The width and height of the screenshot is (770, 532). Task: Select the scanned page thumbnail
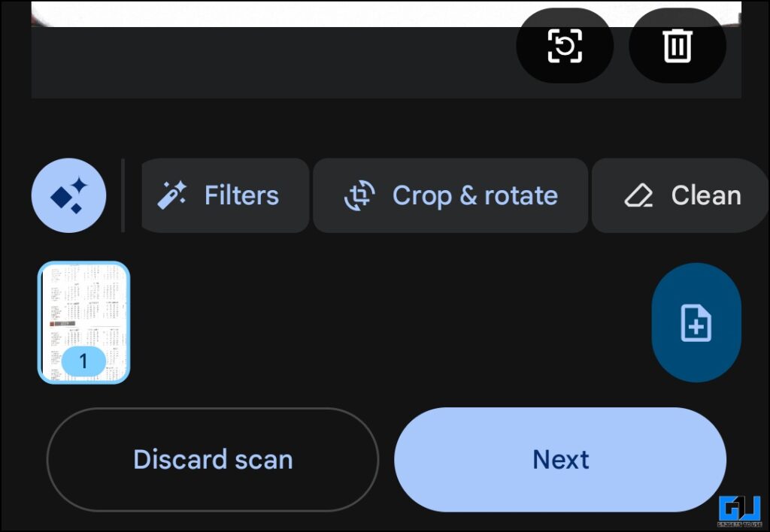pos(84,323)
